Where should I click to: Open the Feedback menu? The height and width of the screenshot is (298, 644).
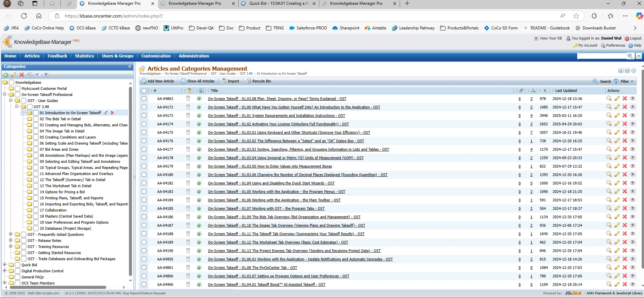pos(57,56)
